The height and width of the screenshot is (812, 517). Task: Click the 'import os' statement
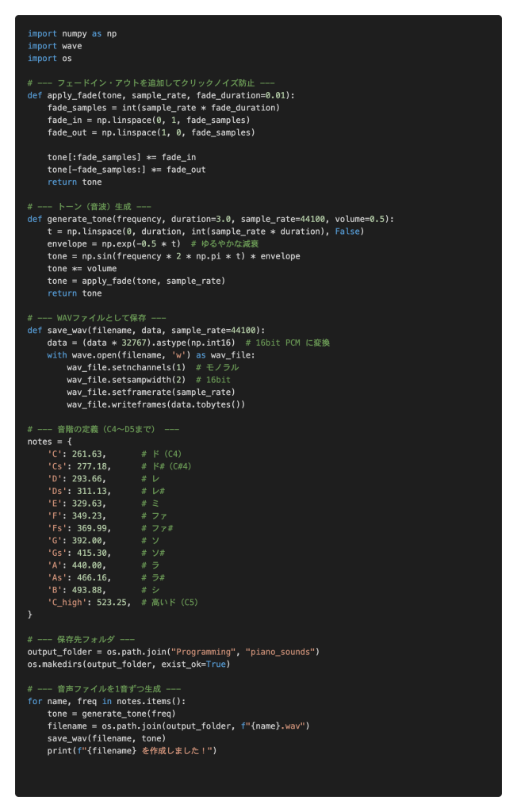pos(49,59)
